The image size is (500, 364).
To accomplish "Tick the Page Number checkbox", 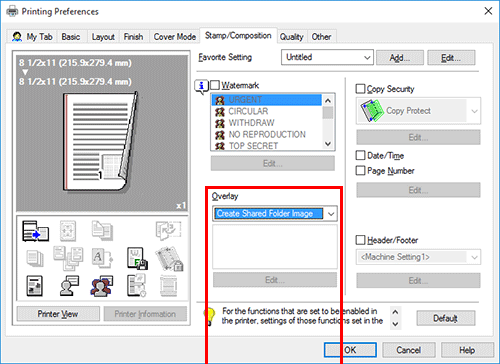I will point(360,171).
